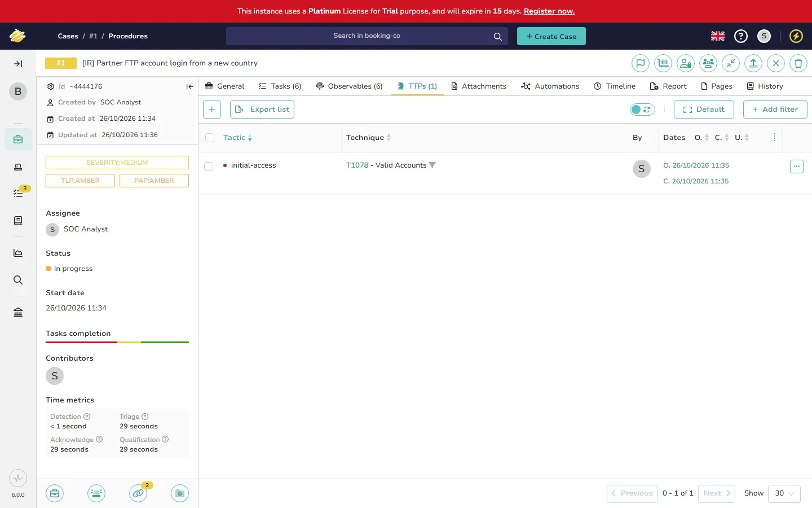Image resolution: width=812 pixels, height=508 pixels.
Task: Switch to the Timeline tab
Action: (615, 86)
